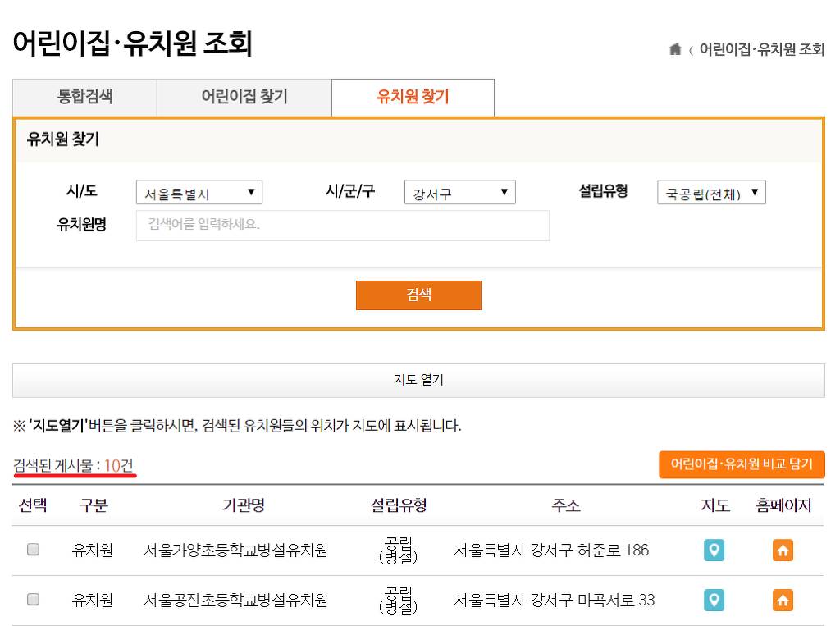Open the map pin for 서울공진초등학교병설유치원
The width and height of the screenshot is (840, 626).
714,600
